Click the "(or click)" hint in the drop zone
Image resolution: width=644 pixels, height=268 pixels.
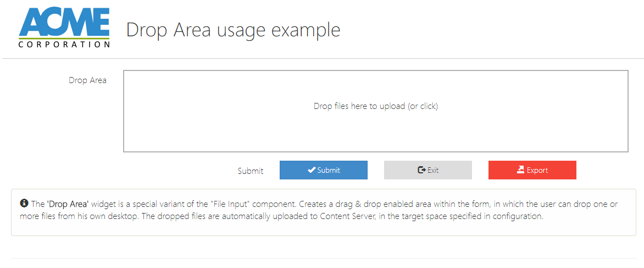click(423, 106)
